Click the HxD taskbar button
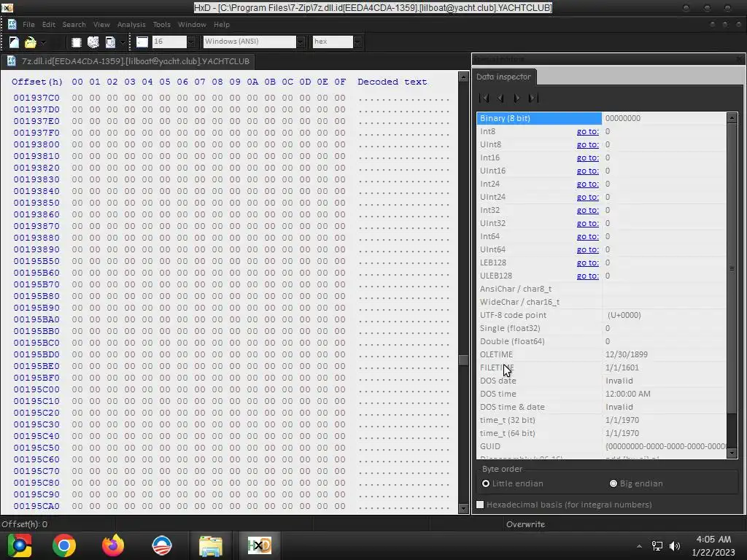The width and height of the screenshot is (747, 560). click(259, 545)
